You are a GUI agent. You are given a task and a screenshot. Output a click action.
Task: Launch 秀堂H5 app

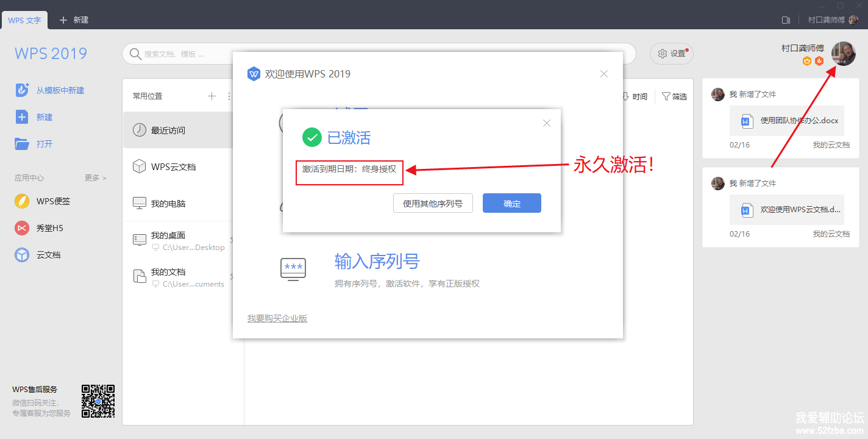39,228
